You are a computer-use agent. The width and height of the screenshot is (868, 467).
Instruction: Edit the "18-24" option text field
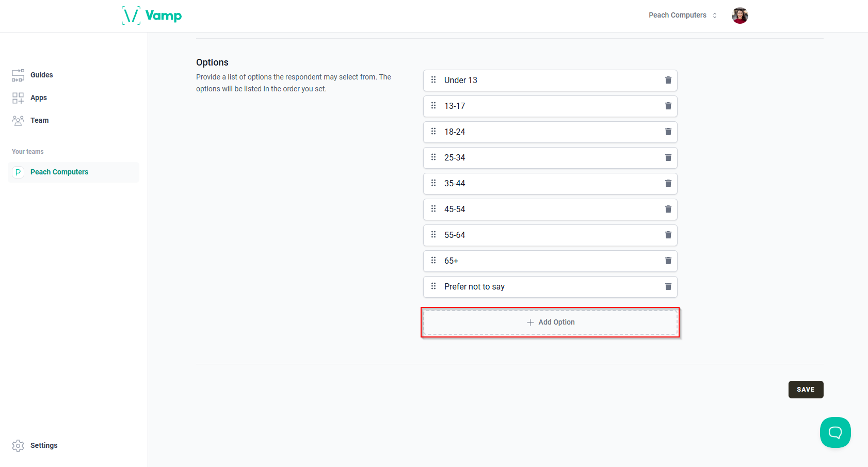(x=550, y=132)
